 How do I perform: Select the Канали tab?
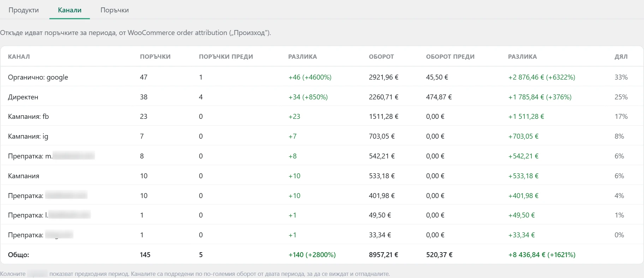point(70,10)
